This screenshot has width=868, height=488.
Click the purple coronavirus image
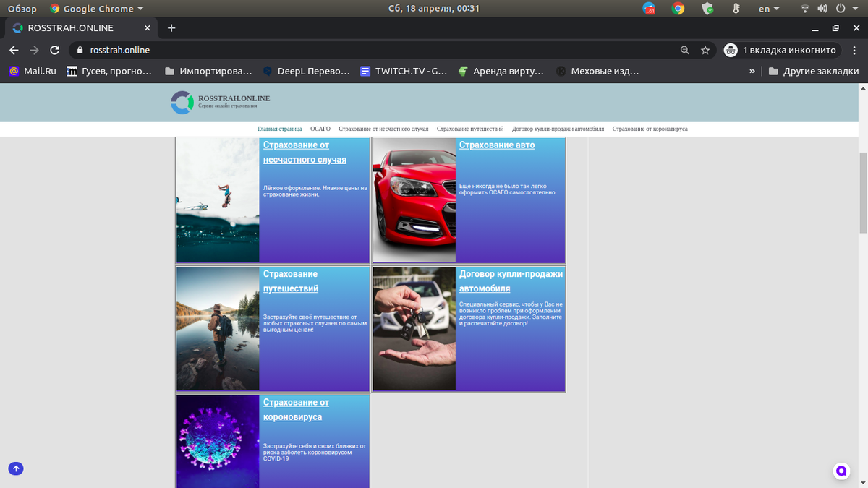tap(218, 442)
